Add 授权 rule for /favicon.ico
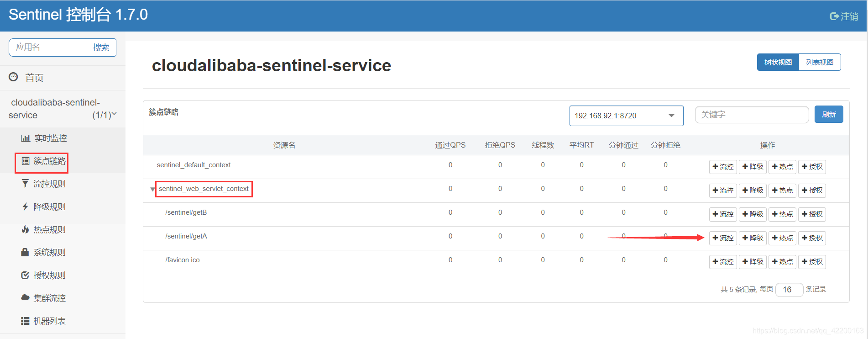The height and width of the screenshot is (339, 868). click(x=812, y=262)
